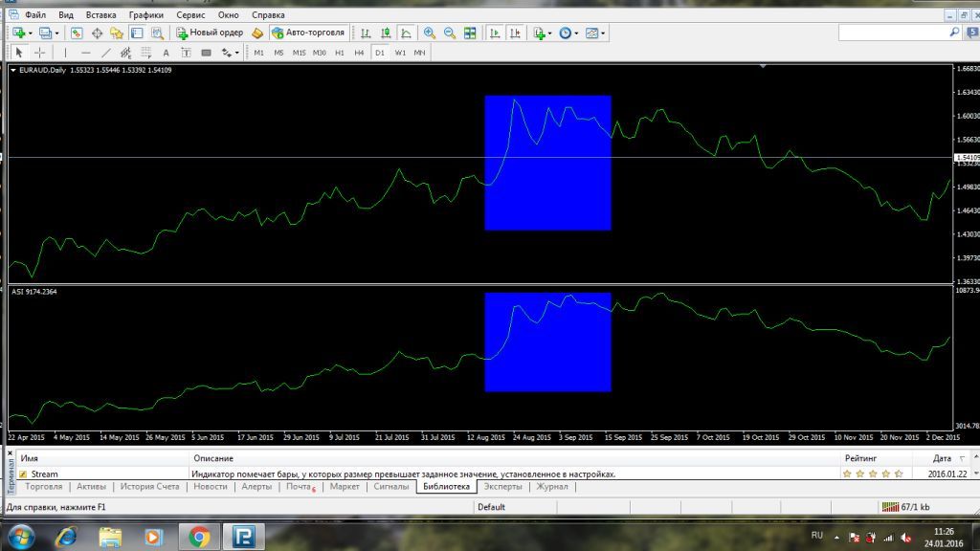
Task: Click the Новый ордер button
Action: (x=210, y=33)
